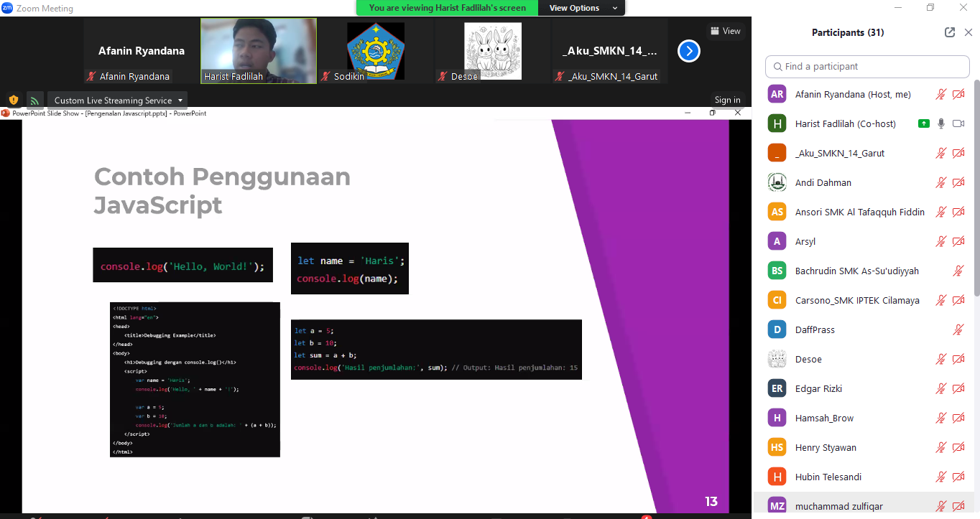Screen dimensions: 980x519
Task: Click the You are viewing Harist Fadlilah's screen banner
Action: [x=448, y=8]
